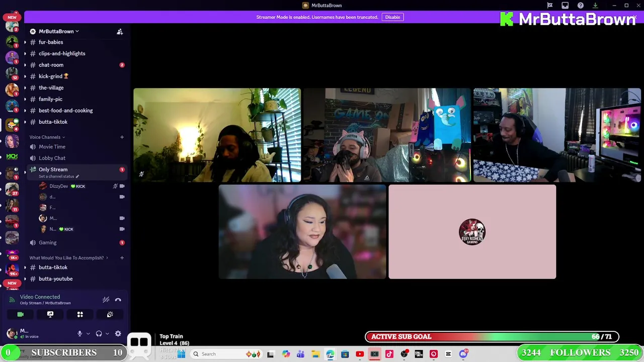Click the camera icon beside member N...

tap(122, 229)
